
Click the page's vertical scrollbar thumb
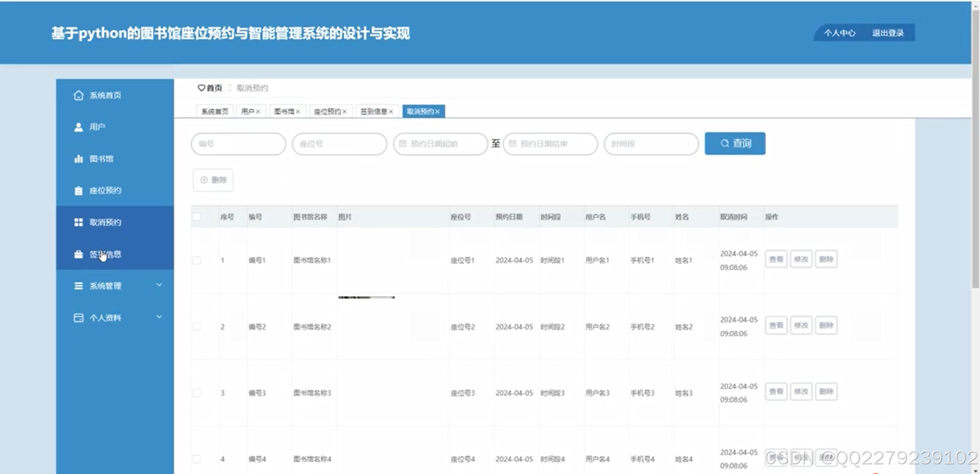point(975,148)
